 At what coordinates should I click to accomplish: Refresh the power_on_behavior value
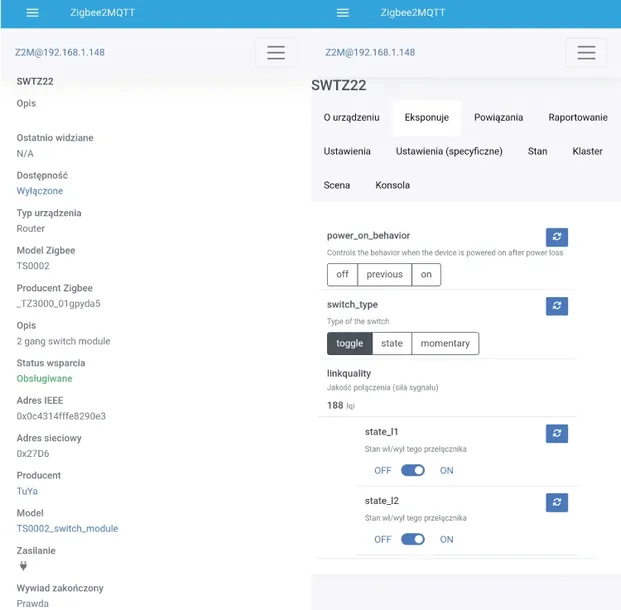click(557, 237)
